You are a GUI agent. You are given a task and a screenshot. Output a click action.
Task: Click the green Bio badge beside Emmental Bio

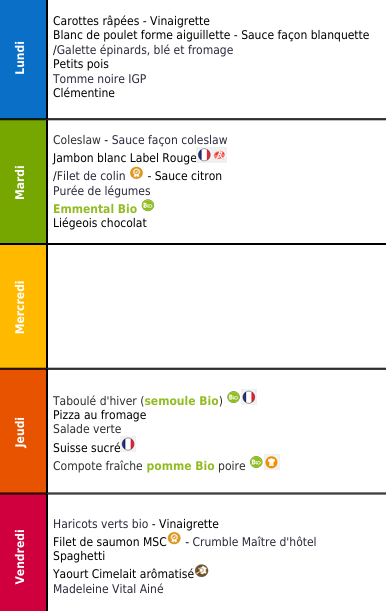148,205
